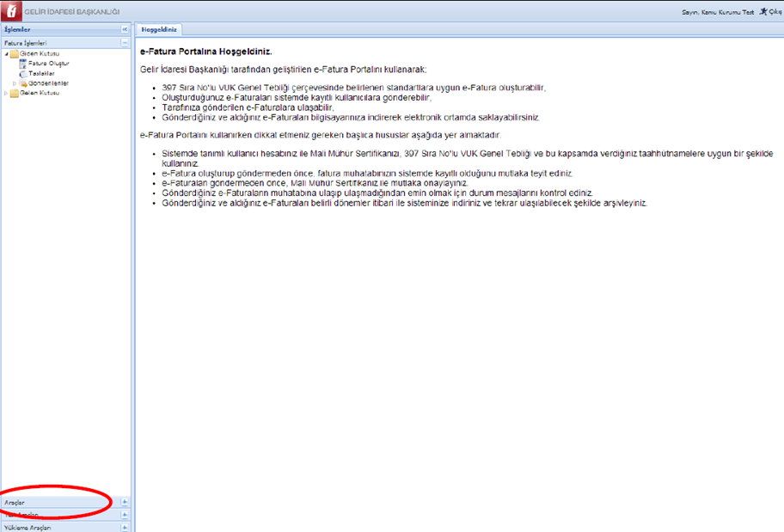The height and width of the screenshot is (532, 784).
Task: Click the Sayın, Kamu Kurumu Test username
Action: (x=719, y=13)
